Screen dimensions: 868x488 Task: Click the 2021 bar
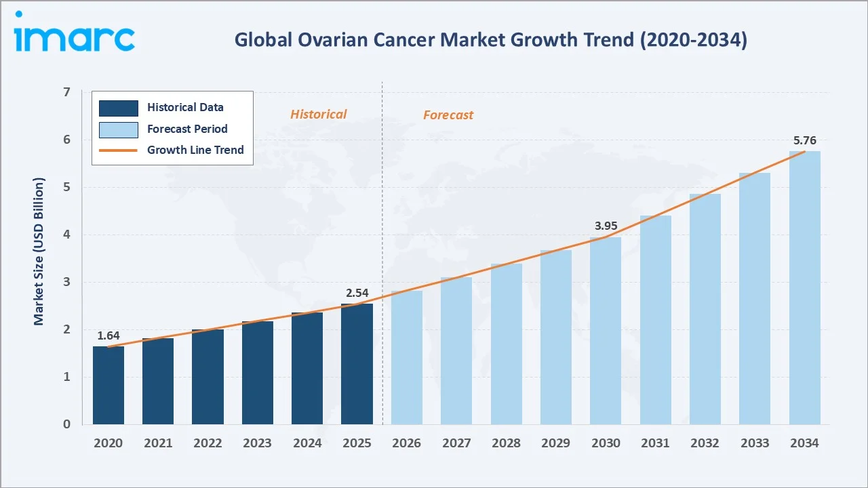coord(158,381)
